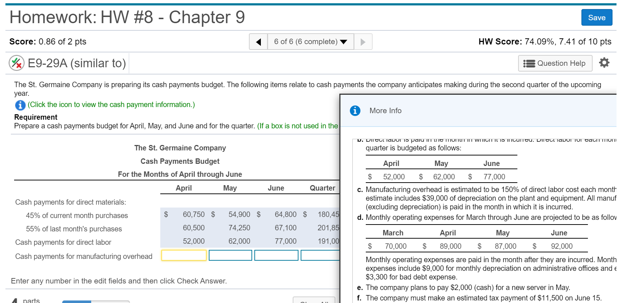Screen dimensions: 644x303
Task: Click April direct labor value 52,000
Action: [194, 241]
